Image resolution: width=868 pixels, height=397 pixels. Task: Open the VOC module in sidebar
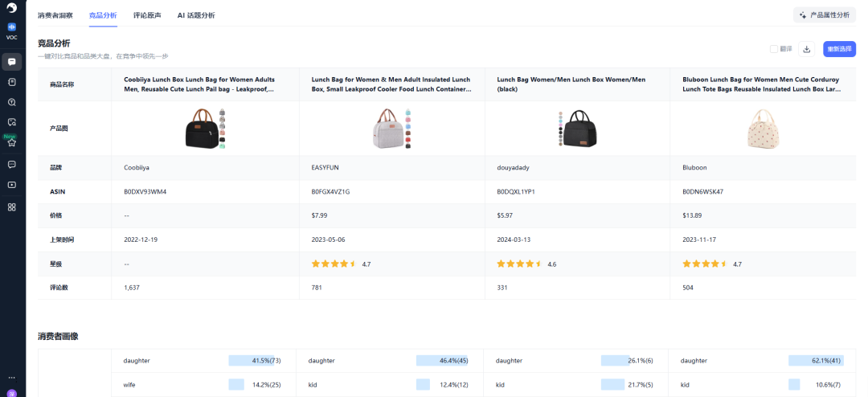point(12,31)
